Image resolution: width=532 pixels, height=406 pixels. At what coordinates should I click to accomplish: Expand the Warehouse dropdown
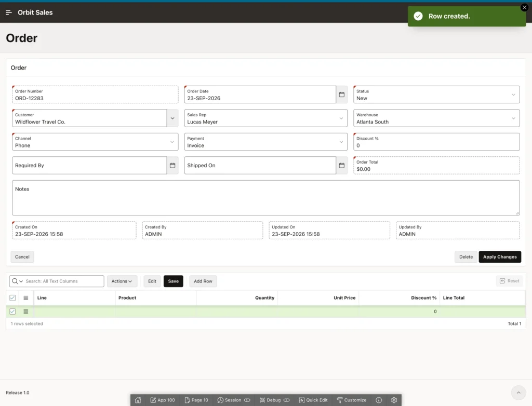[513, 118]
